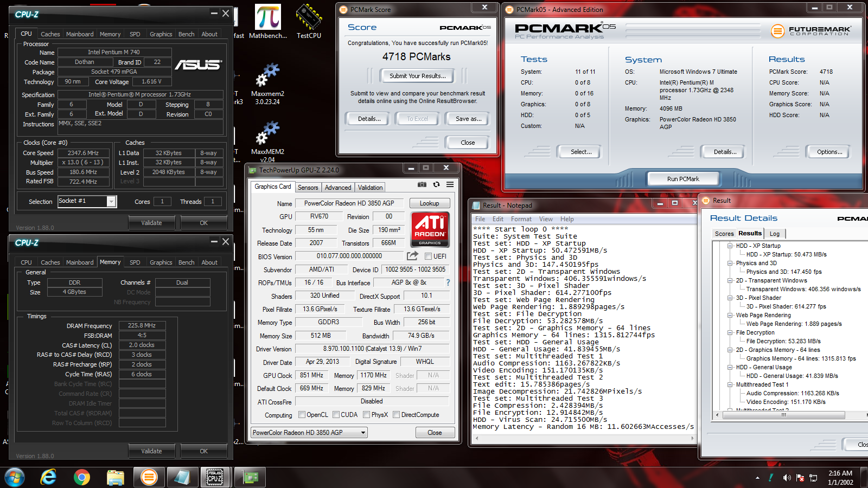This screenshot has height=488, width=868.
Task: Show hidden system tray icons
Action: [757, 478]
